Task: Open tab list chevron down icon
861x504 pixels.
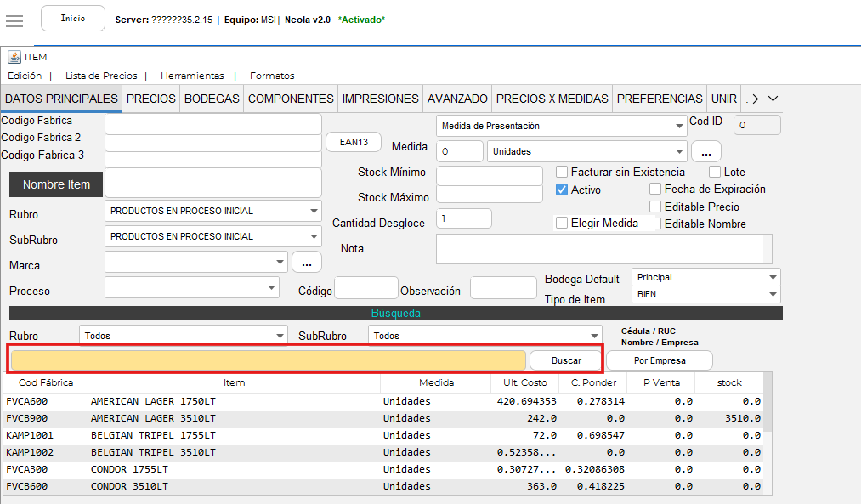Action: (773, 99)
